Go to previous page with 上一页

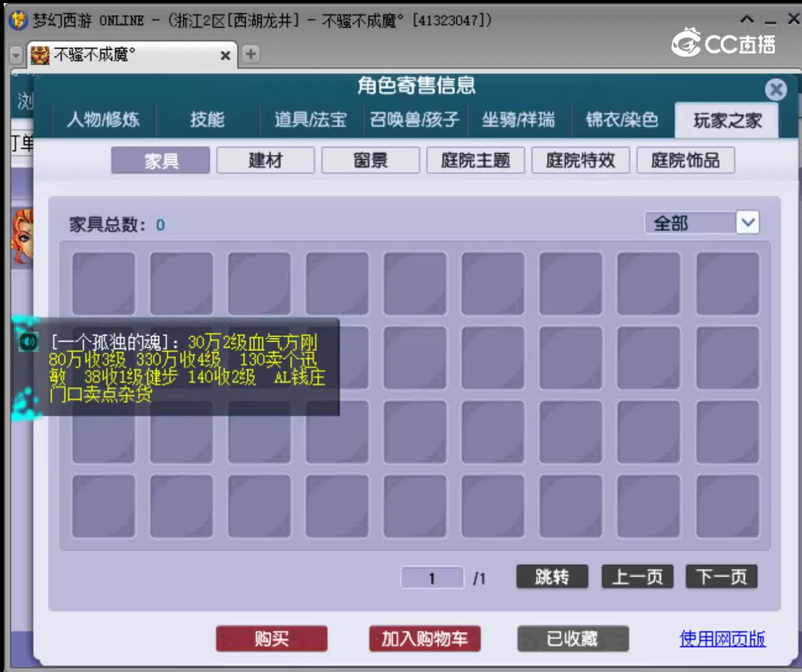(x=637, y=577)
